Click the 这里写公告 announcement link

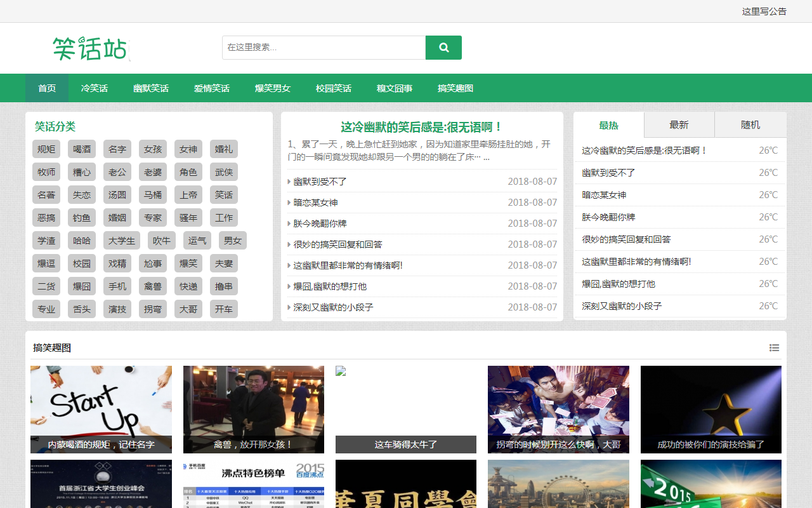click(764, 11)
